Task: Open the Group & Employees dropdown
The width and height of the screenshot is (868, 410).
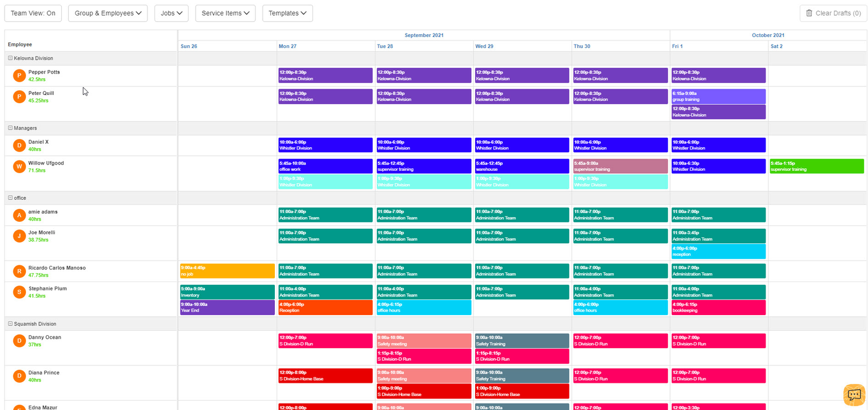Action: tap(108, 13)
